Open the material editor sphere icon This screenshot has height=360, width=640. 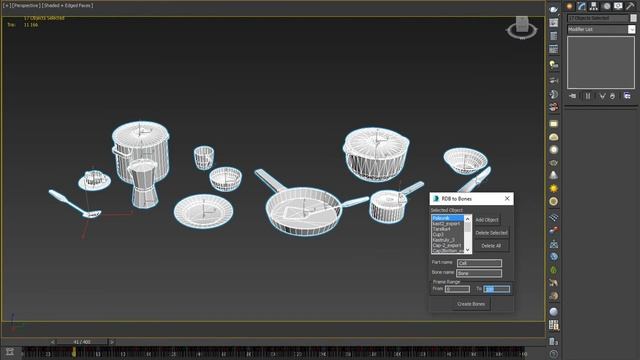pyautogui.click(x=553, y=312)
